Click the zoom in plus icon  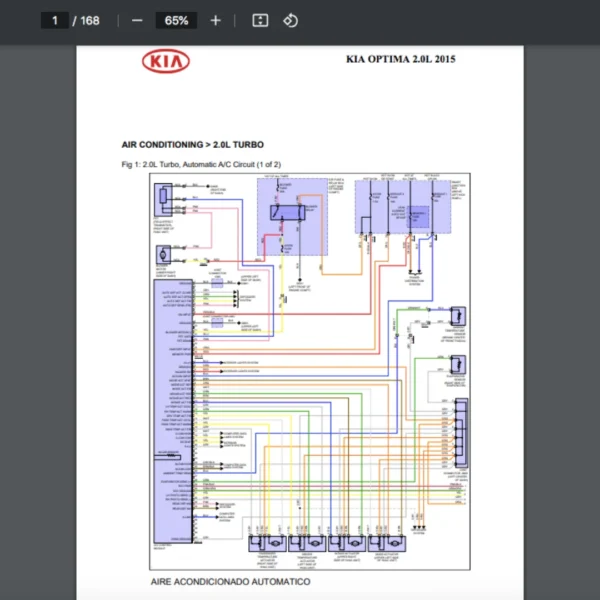pyautogui.click(x=216, y=21)
